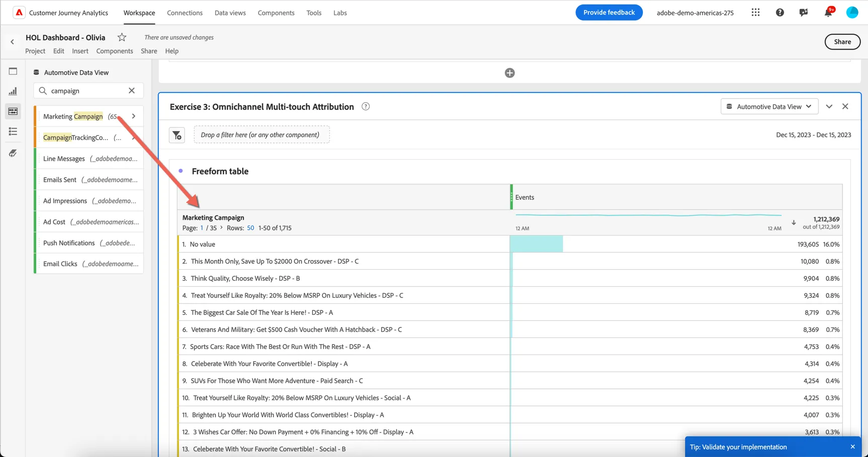The width and height of the screenshot is (868, 457).
Task: Click the campaign search input field
Action: [88, 90]
